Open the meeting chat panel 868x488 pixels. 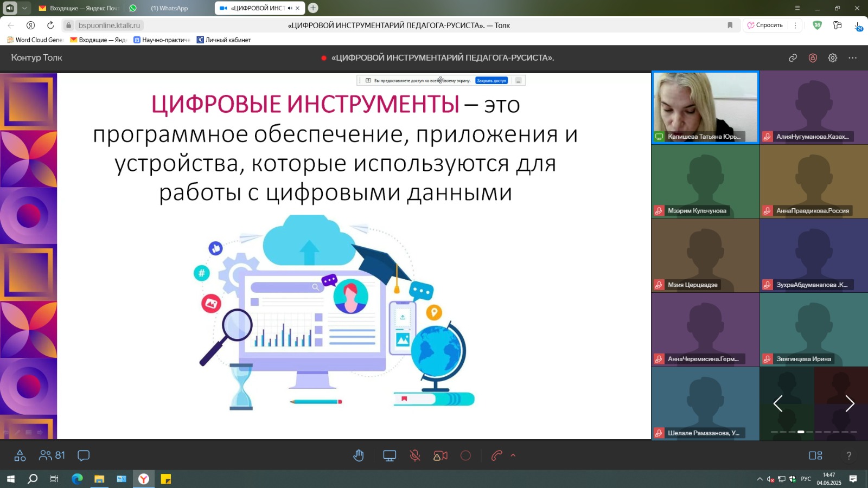(x=84, y=456)
